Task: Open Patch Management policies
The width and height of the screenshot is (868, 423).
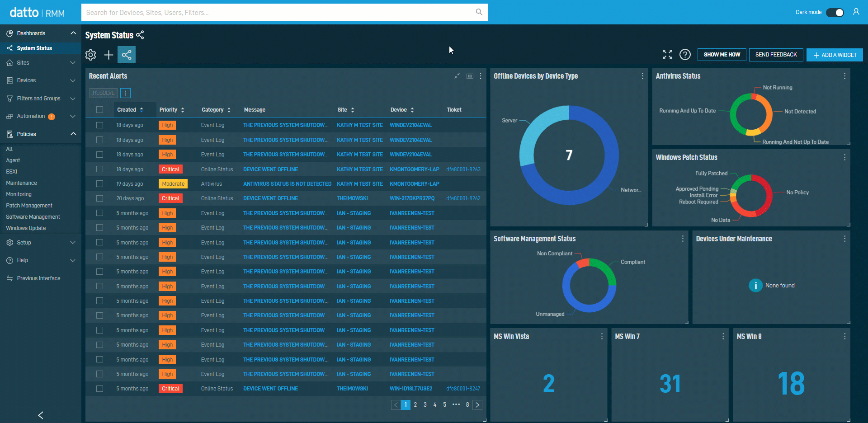Action: (x=29, y=206)
